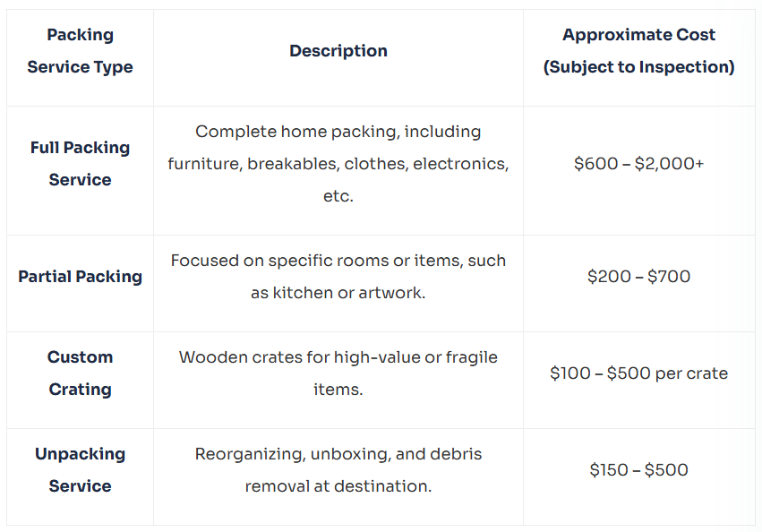Click the removal at destination text
Screen dimensions: 762x532
(338, 486)
